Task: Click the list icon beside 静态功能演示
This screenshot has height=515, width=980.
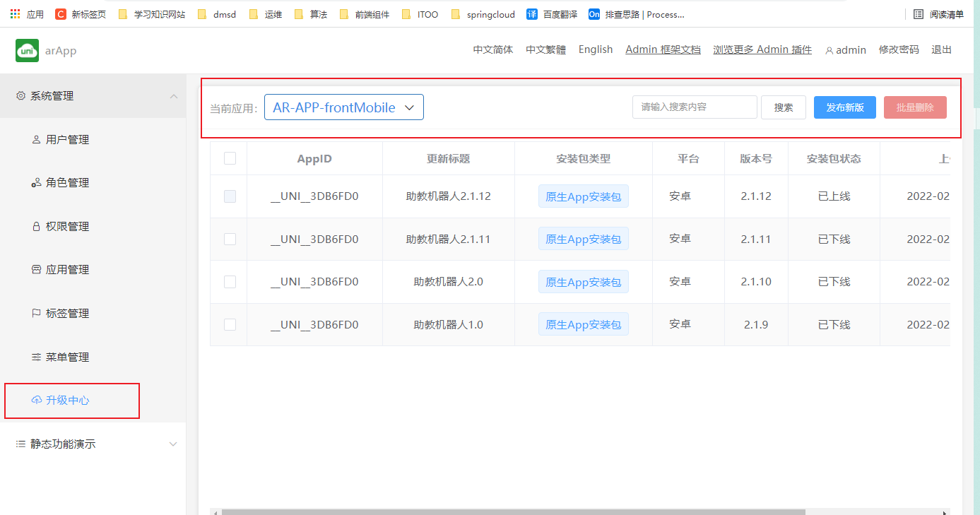Action: (21, 444)
